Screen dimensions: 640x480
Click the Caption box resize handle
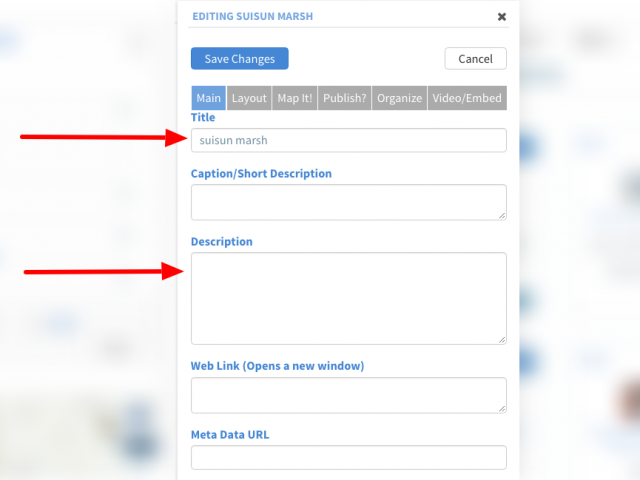click(x=502, y=216)
